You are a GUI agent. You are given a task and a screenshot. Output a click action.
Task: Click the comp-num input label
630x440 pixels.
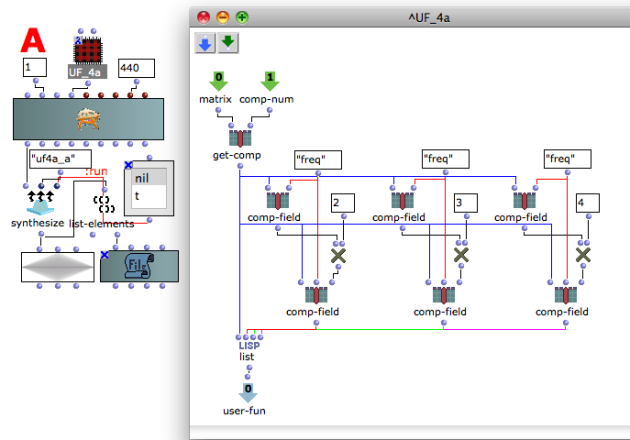pos(266,99)
